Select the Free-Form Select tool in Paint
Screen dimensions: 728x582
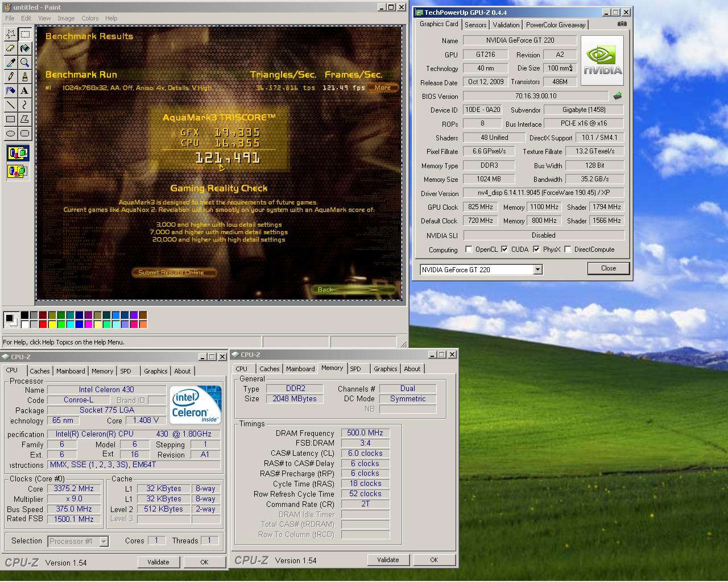[10, 34]
